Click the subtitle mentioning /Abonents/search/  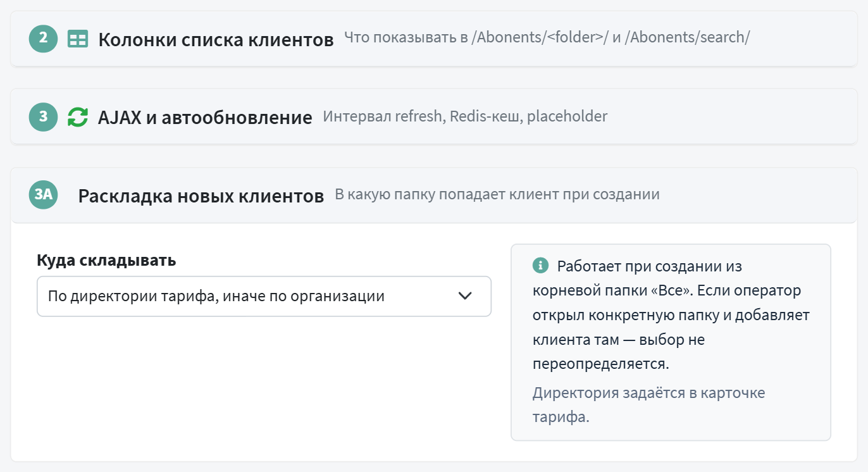547,38
